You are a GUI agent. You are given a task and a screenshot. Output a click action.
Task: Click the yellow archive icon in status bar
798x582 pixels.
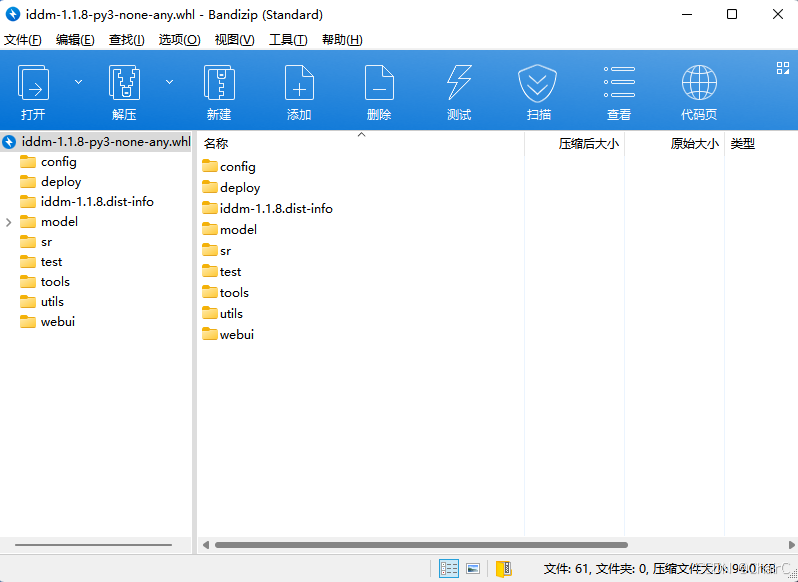click(504, 568)
